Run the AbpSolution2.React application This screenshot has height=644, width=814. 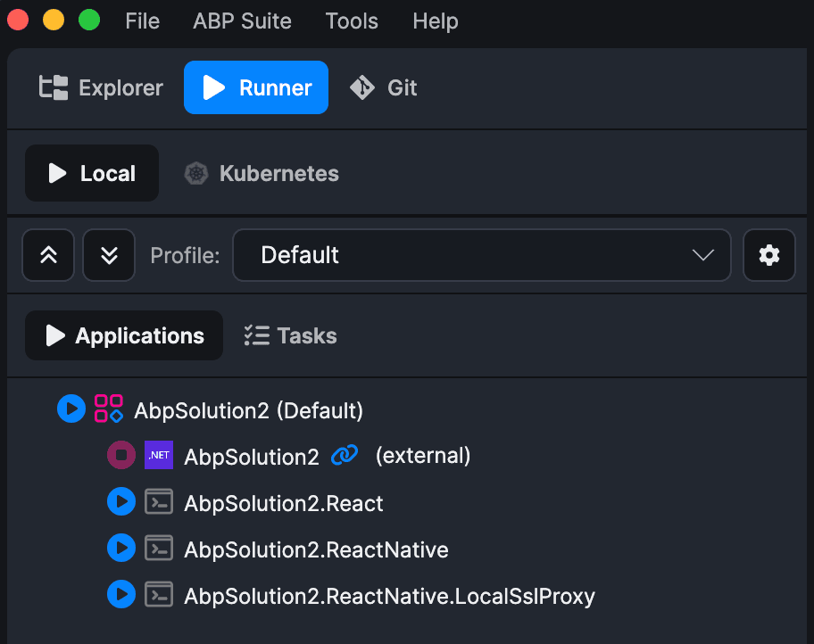coord(121,501)
